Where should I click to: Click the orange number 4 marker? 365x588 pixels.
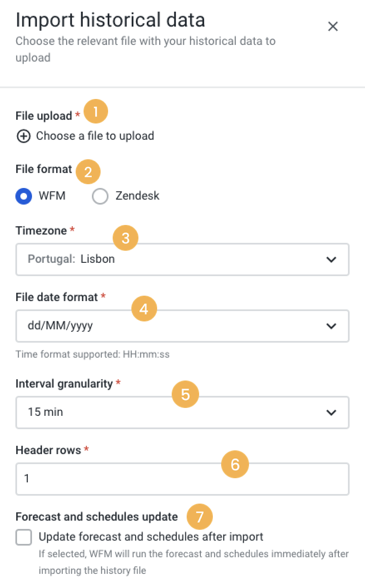click(x=144, y=309)
